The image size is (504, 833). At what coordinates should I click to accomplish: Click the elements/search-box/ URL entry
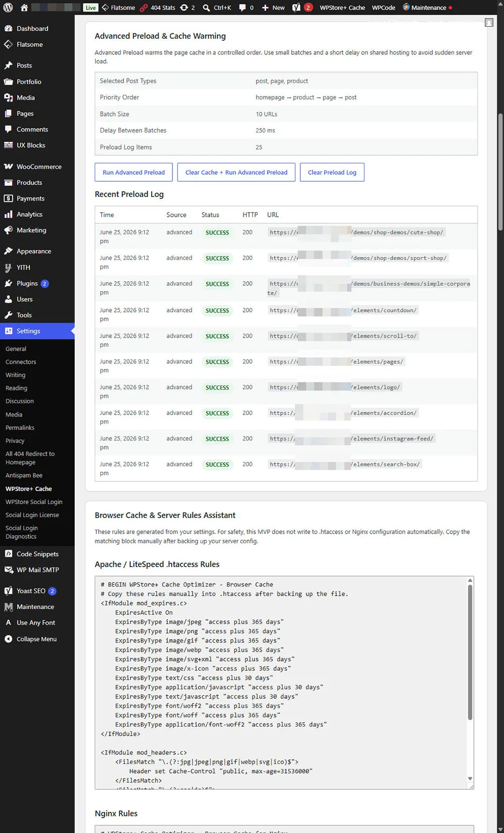coord(345,464)
